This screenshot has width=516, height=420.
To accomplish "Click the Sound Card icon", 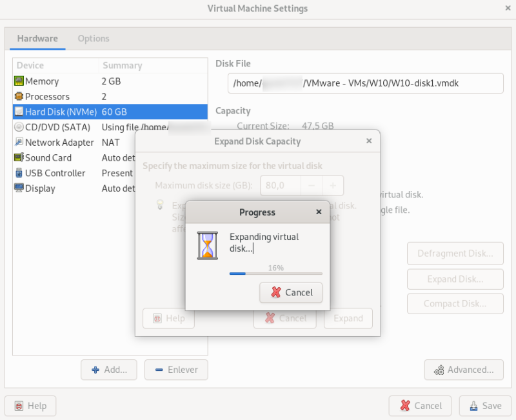I will [x=19, y=157].
